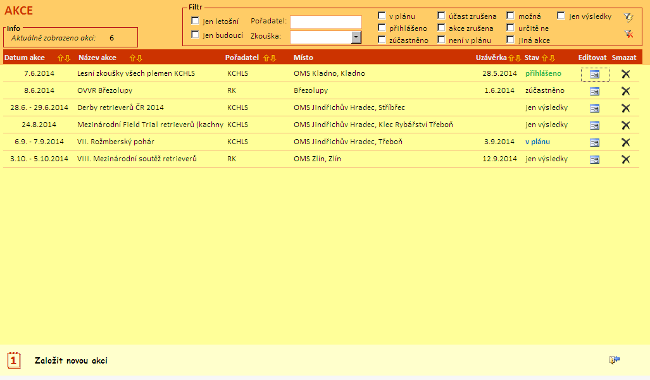The height and width of the screenshot is (380, 650).
Task: Sort descending by Pořadatel
Action: (273, 58)
